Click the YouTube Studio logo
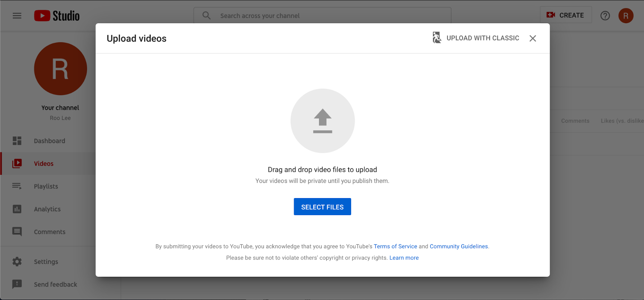 57,15
